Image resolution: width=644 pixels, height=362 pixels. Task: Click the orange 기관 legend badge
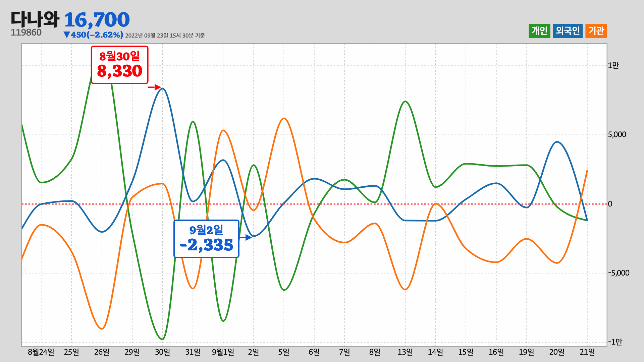[x=596, y=31]
